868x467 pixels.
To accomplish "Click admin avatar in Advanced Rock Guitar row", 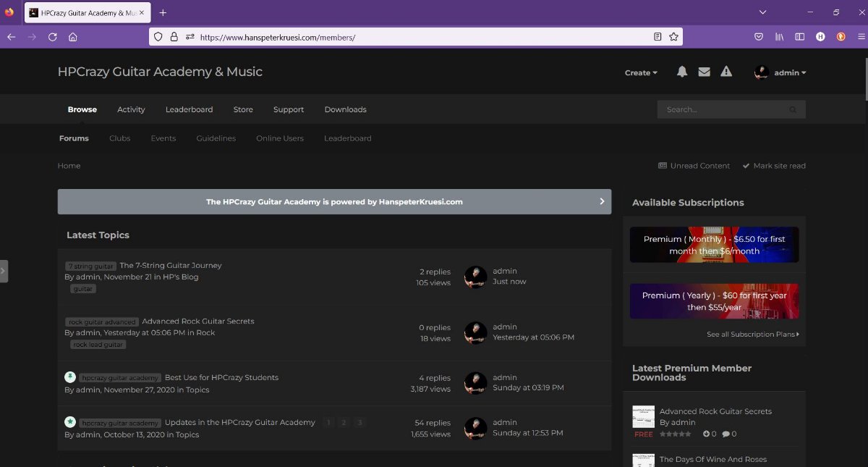I will [475, 332].
